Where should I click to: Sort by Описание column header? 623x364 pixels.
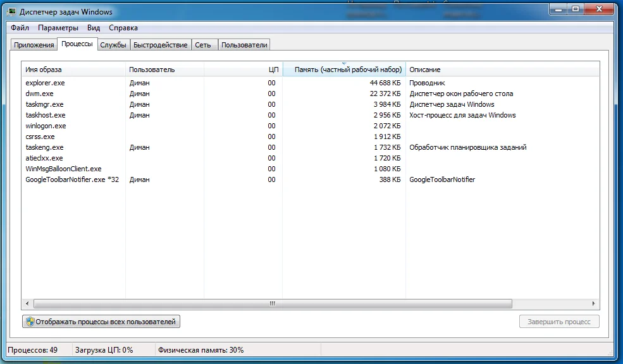tap(502, 70)
